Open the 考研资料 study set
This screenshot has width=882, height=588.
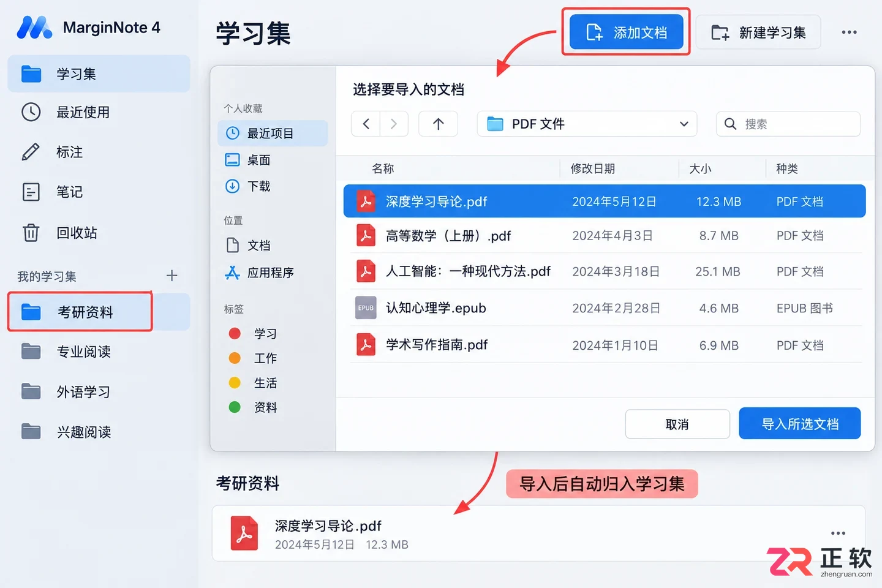click(x=99, y=312)
